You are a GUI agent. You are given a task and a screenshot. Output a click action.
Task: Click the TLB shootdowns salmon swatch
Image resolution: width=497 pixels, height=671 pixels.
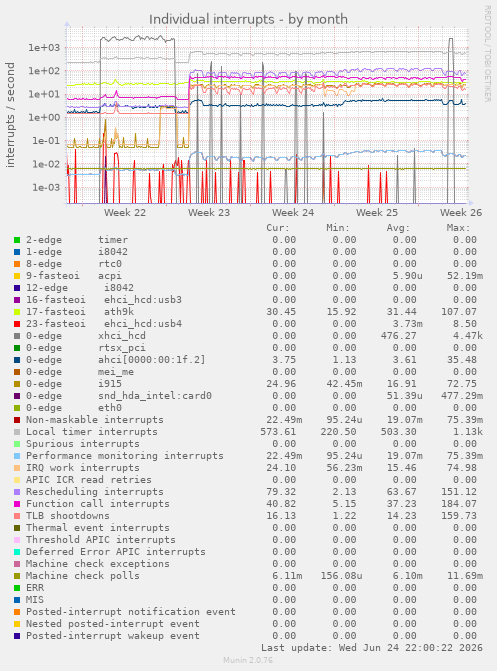click(x=17, y=516)
